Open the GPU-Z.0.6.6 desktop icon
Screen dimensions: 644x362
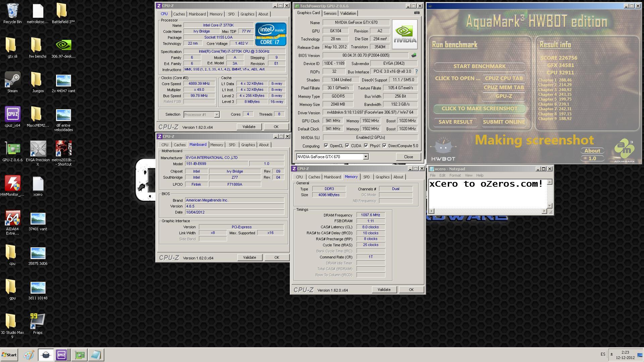click(x=12, y=152)
